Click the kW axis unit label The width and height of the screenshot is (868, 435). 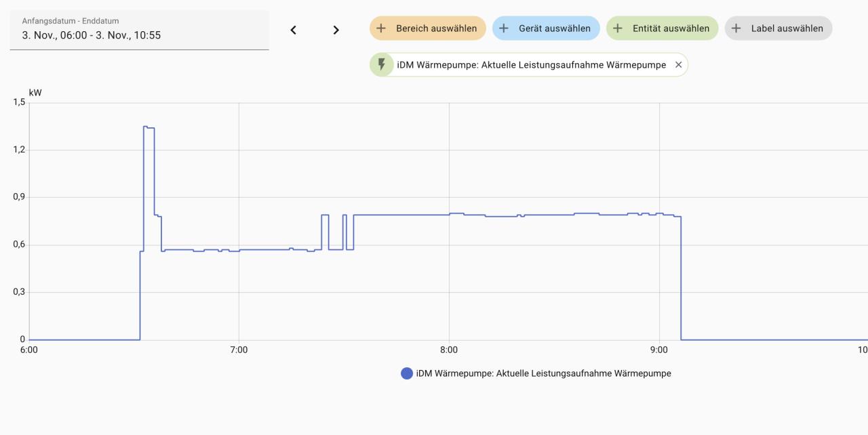coord(35,92)
